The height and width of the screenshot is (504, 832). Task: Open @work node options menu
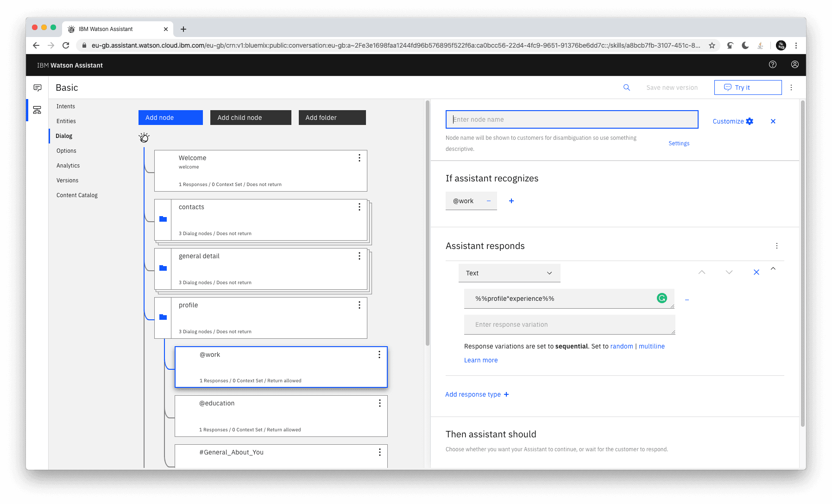point(379,355)
